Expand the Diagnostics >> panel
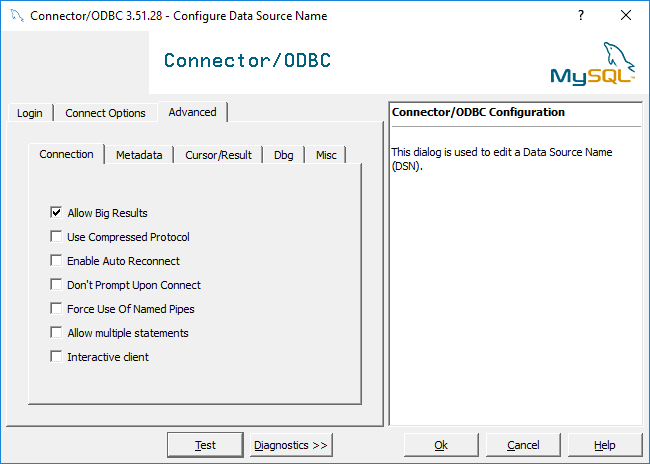This screenshot has width=650, height=464. click(291, 445)
